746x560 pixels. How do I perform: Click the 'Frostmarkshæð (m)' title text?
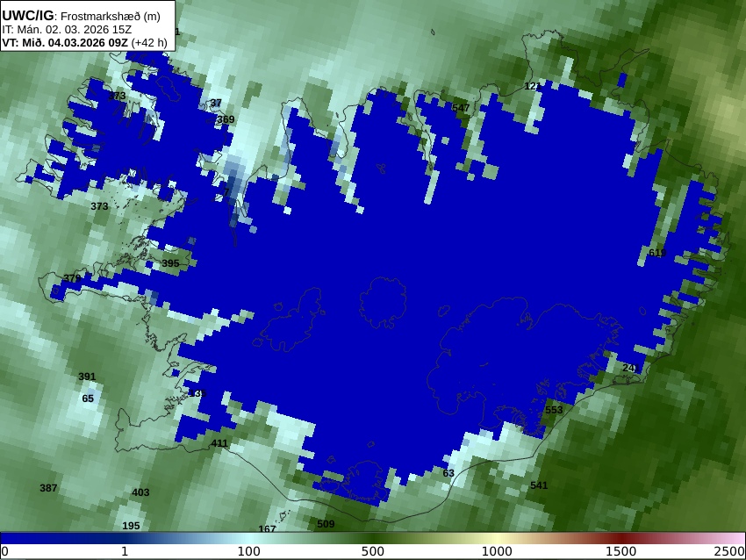click(111, 16)
